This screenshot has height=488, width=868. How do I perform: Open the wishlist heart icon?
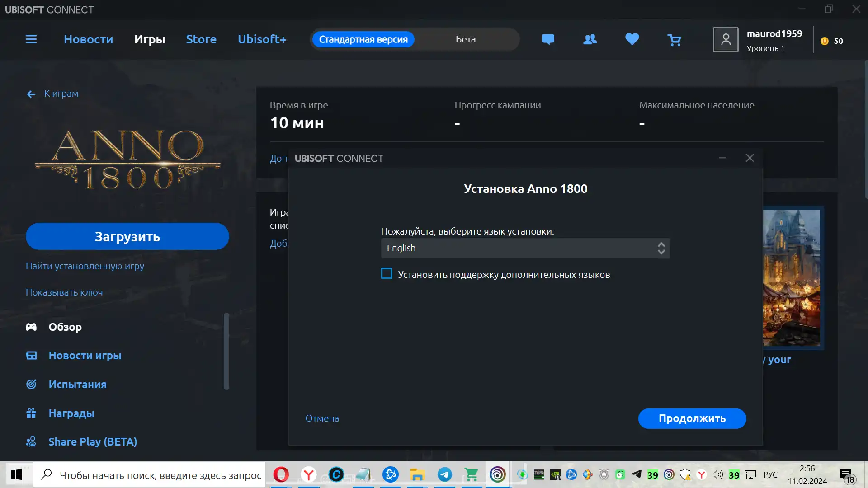pos(632,39)
